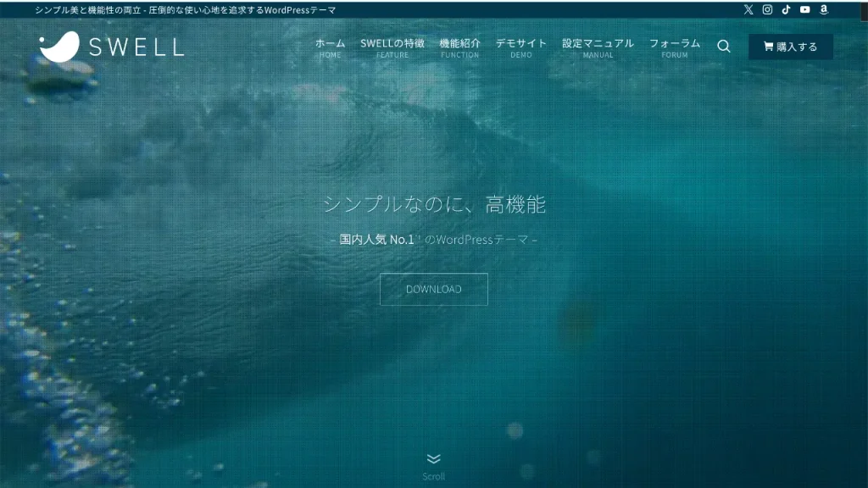This screenshot has width=868, height=488.
Task: Click the top bar tagline text
Action: [186, 10]
